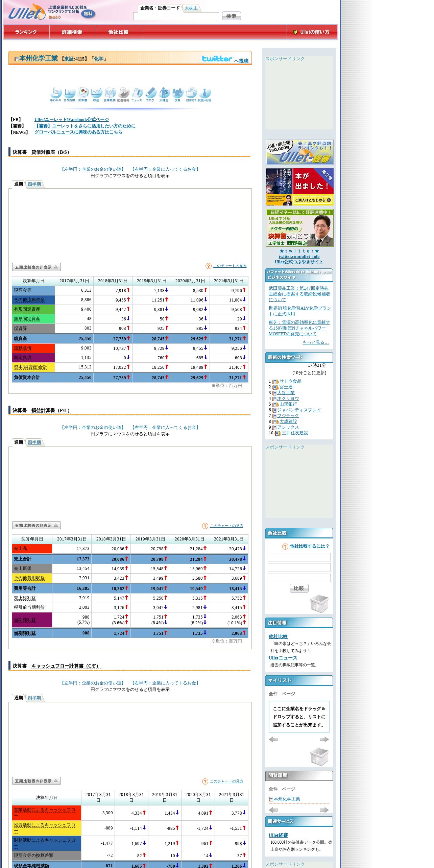Open the 大株主 major shareholders icon
434x868 pixels.
[164, 95]
